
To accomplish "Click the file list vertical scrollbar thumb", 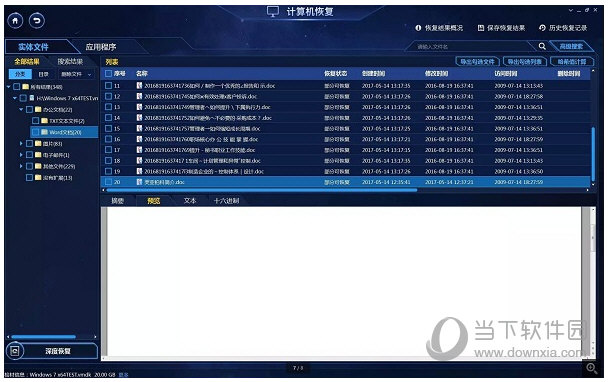I will 593,153.
